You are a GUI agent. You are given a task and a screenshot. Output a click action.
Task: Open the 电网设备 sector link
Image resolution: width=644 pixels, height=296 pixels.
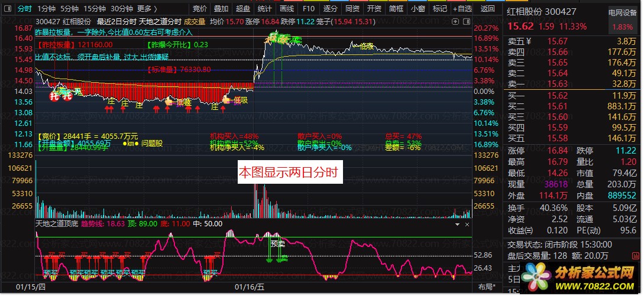pyautogui.click(x=622, y=14)
